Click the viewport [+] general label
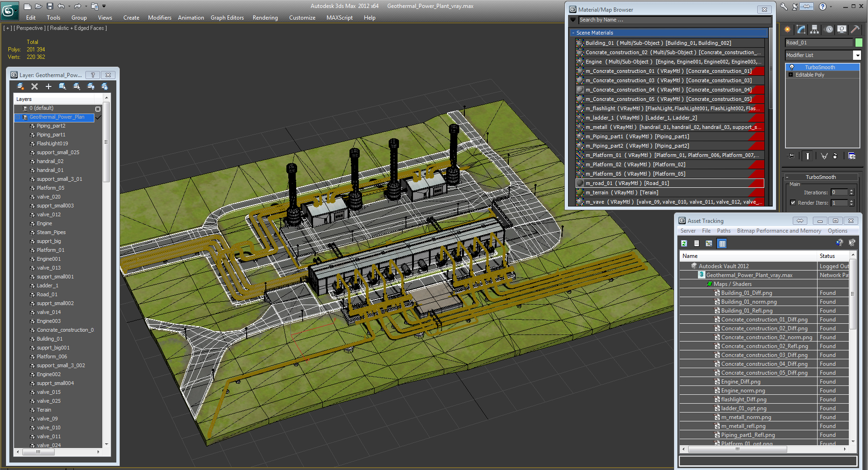The width and height of the screenshot is (868, 470). 8,28
